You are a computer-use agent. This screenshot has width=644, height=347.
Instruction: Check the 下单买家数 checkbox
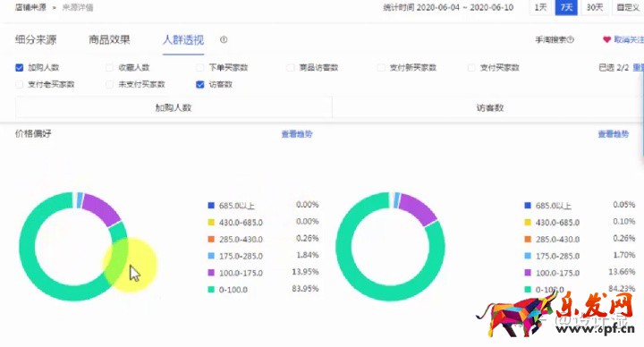coord(200,67)
